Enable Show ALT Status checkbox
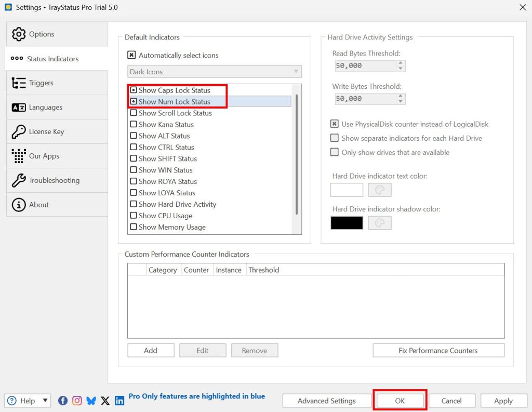The image size is (532, 412). pos(134,136)
